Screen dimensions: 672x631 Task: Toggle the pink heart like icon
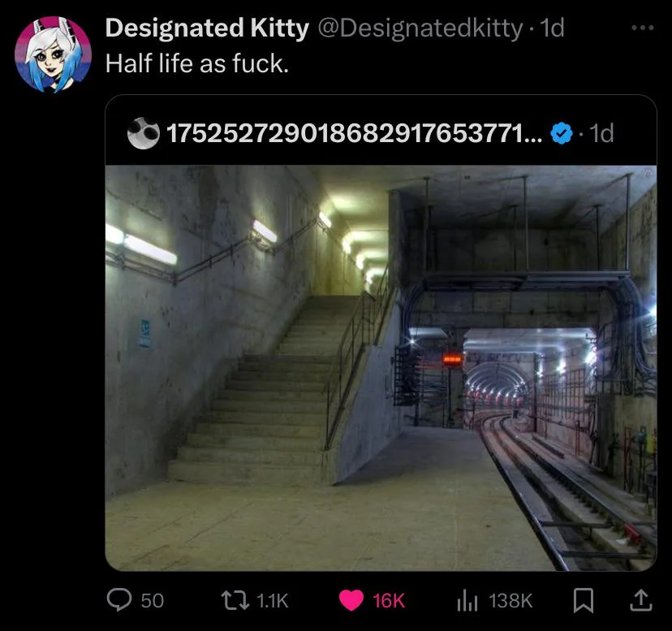[351, 600]
